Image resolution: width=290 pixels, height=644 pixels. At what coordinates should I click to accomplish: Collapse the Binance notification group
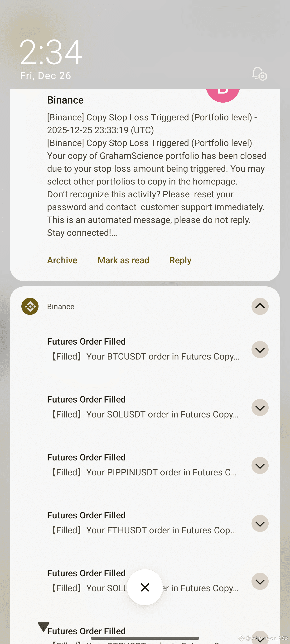click(260, 306)
